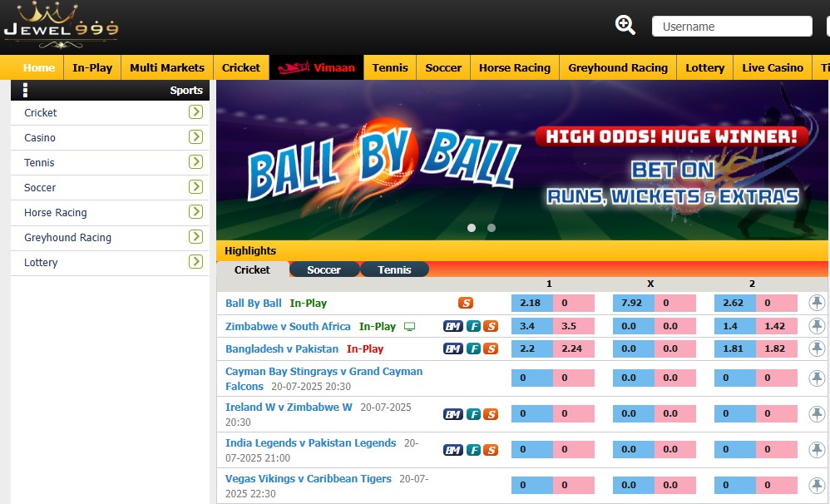The height and width of the screenshot is (504, 830).
Task: Pin the Vegas Vikings v Caribbean Tigers match
Action: [x=817, y=485]
